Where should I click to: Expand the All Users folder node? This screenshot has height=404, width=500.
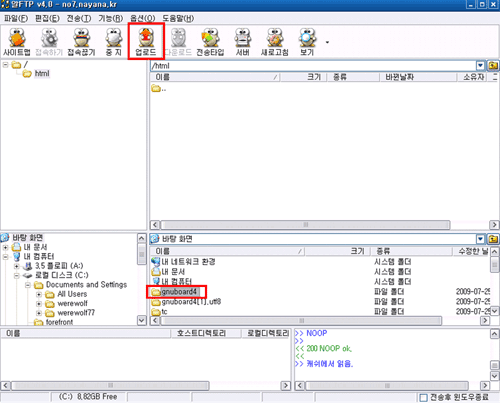pos(39,294)
